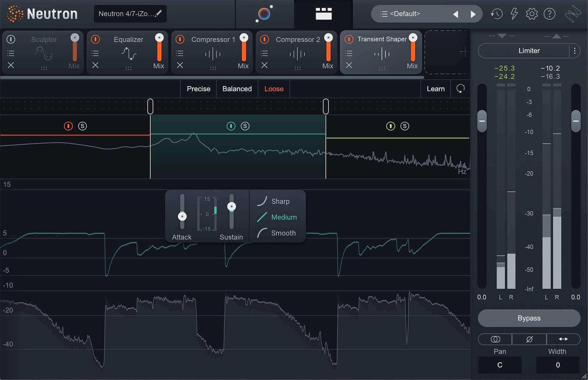Open the settings gear icon
588x380 pixels.
pyautogui.click(x=532, y=14)
